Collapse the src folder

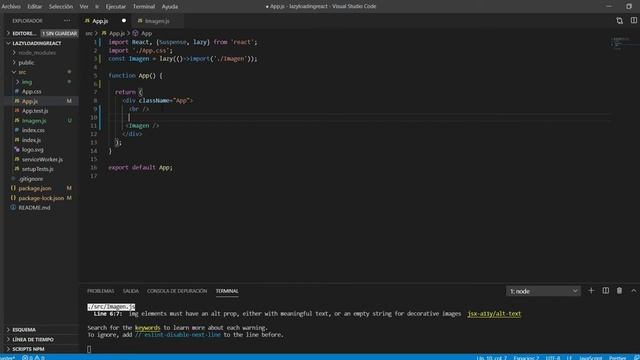tap(22, 72)
